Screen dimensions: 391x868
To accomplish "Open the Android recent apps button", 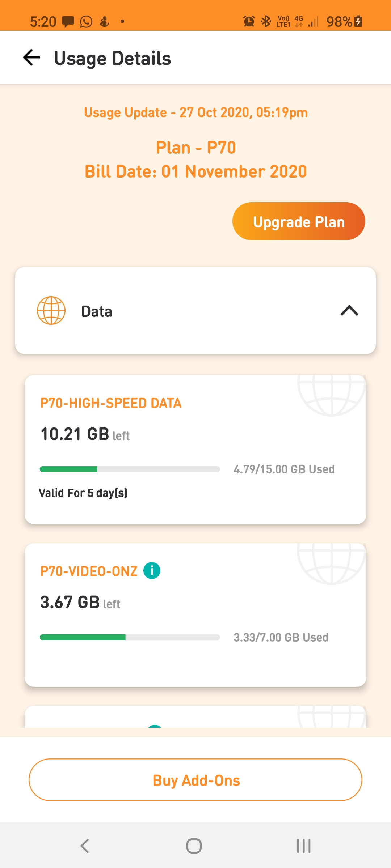I will pyautogui.click(x=303, y=846).
